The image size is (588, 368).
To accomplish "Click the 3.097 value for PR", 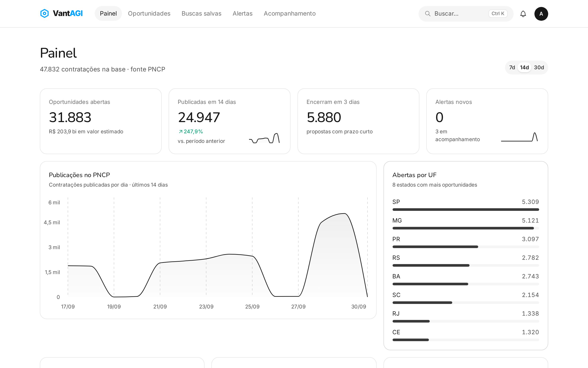I will point(530,239).
